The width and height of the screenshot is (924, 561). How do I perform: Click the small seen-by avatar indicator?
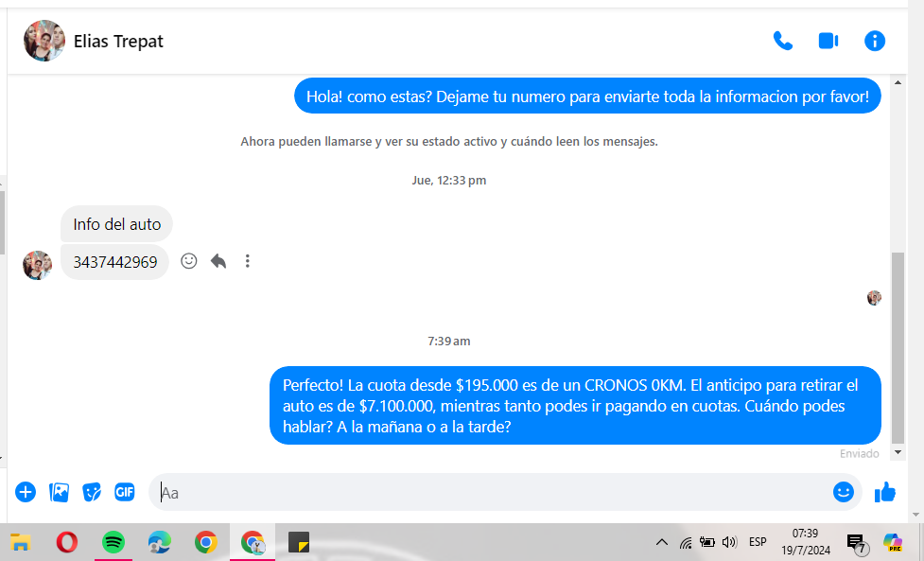click(x=874, y=298)
